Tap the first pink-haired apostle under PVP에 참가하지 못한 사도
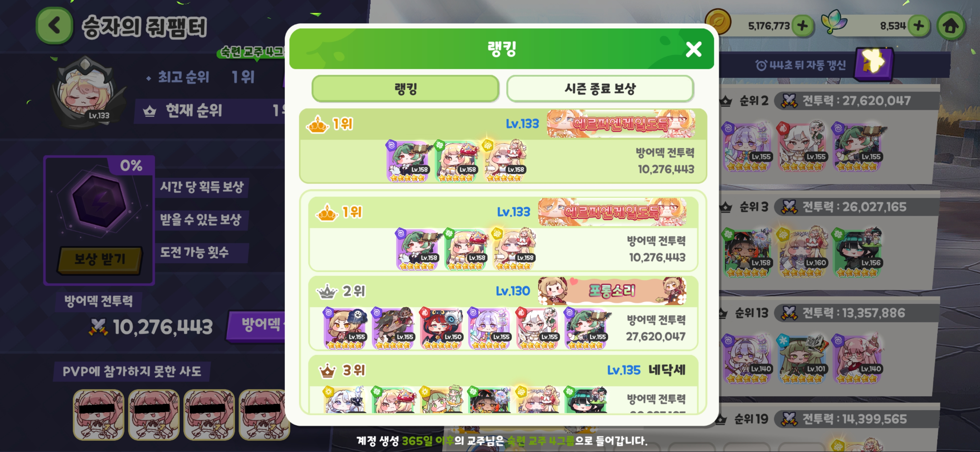Image resolution: width=980 pixels, height=452 pixels. [99, 414]
